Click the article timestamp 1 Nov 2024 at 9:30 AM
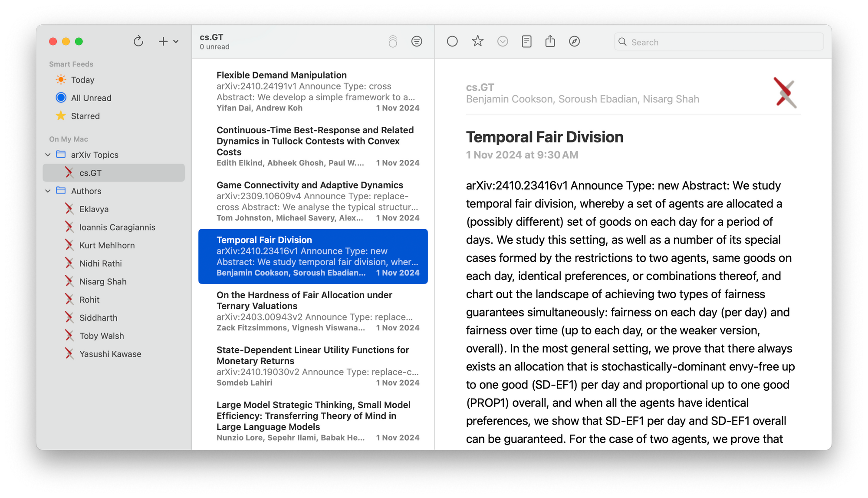This screenshot has height=498, width=868. (x=522, y=155)
